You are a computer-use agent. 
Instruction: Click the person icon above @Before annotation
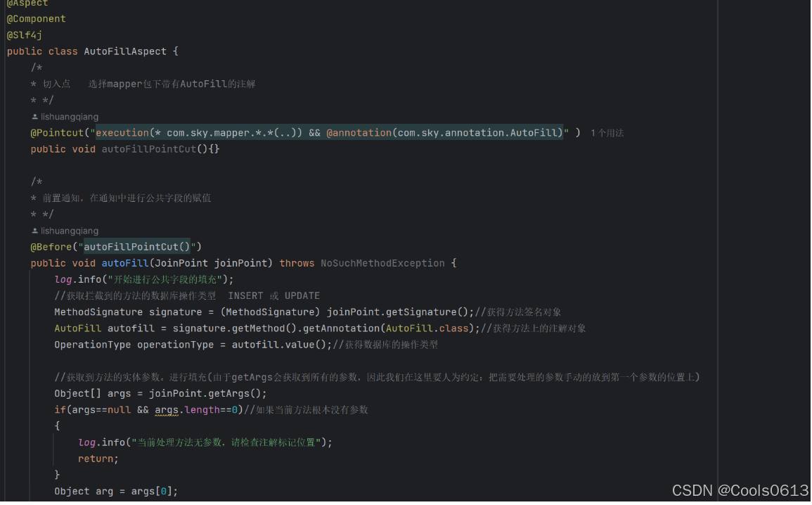(34, 231)
